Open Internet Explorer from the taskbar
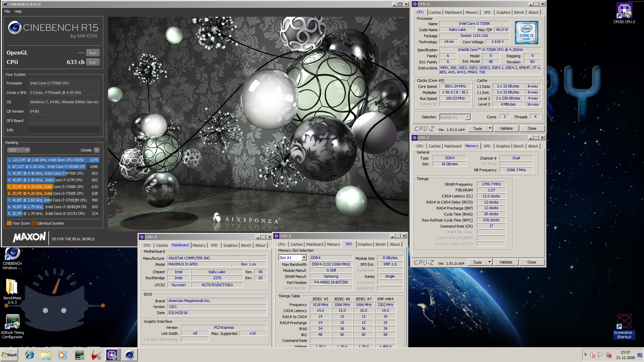644x362 pixels. (x=30, y=355)
